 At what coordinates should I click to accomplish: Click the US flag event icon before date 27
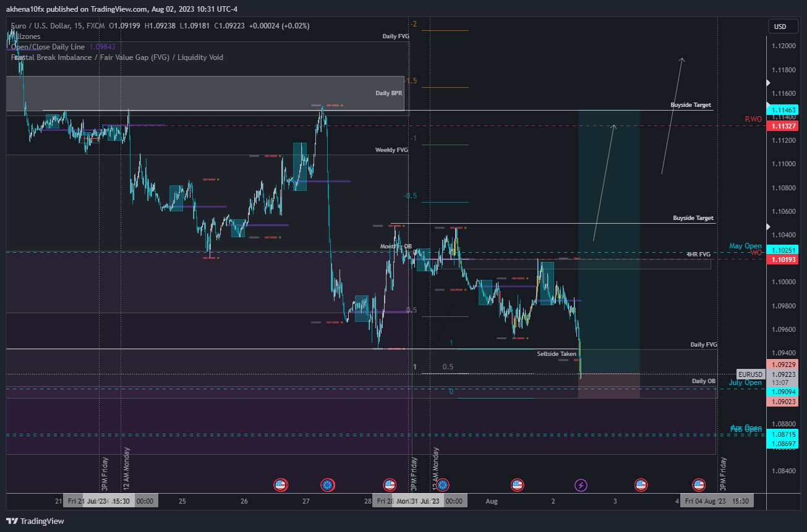[281, 485]
